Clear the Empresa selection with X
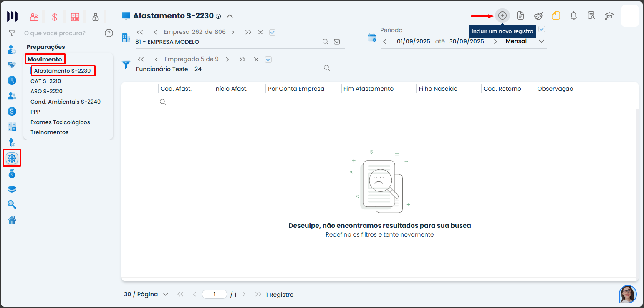The image size is (644, 308). click(x=260, y=32)
